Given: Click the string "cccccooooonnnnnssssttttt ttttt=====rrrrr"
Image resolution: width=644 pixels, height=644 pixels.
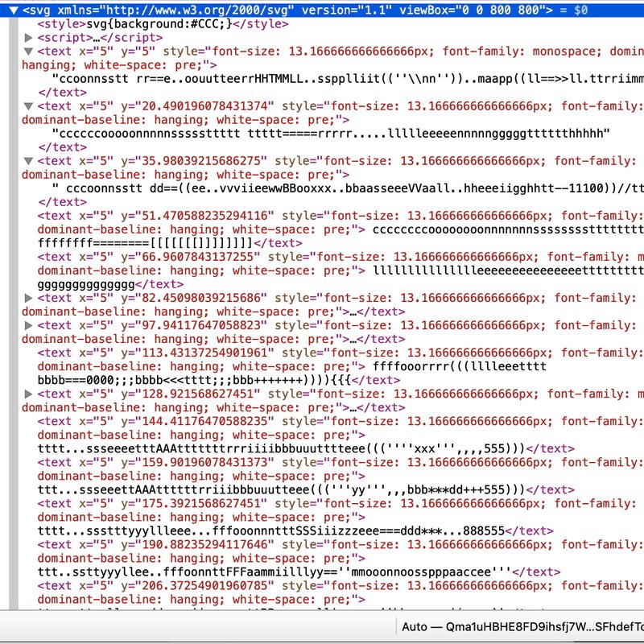Looking at the screenshot, I should (x=331, y=134).
